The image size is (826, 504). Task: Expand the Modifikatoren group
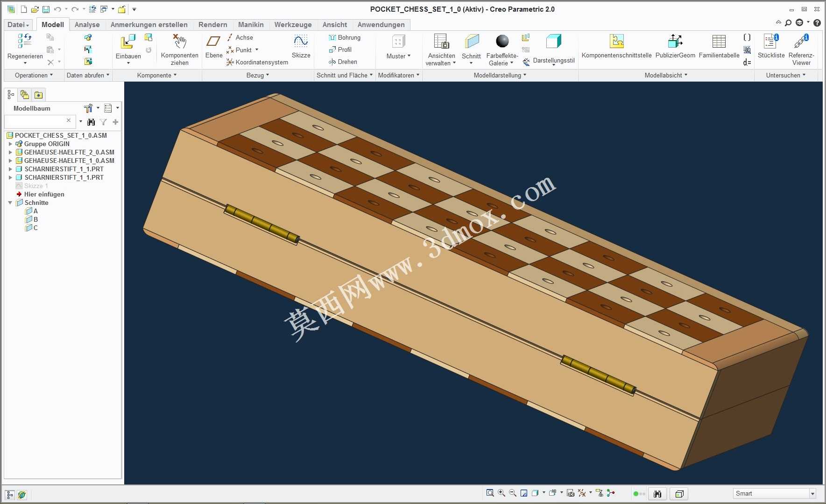pos(399,75)
